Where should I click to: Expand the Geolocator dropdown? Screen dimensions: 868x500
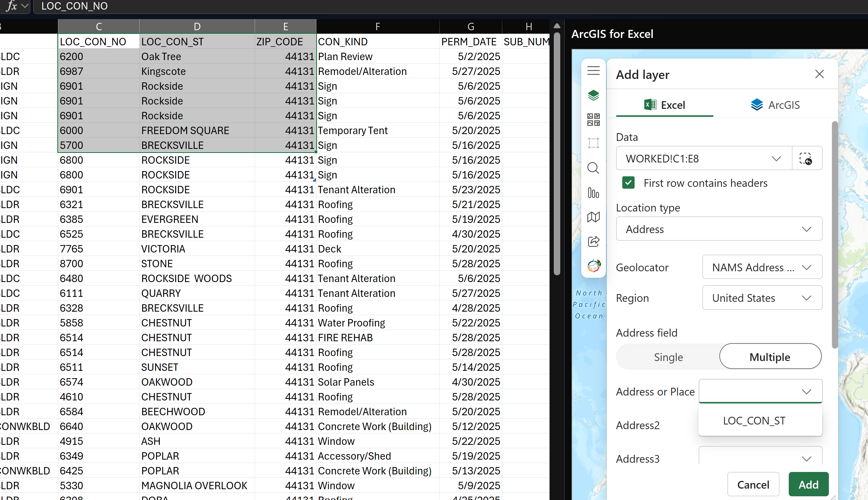point(762,267)
